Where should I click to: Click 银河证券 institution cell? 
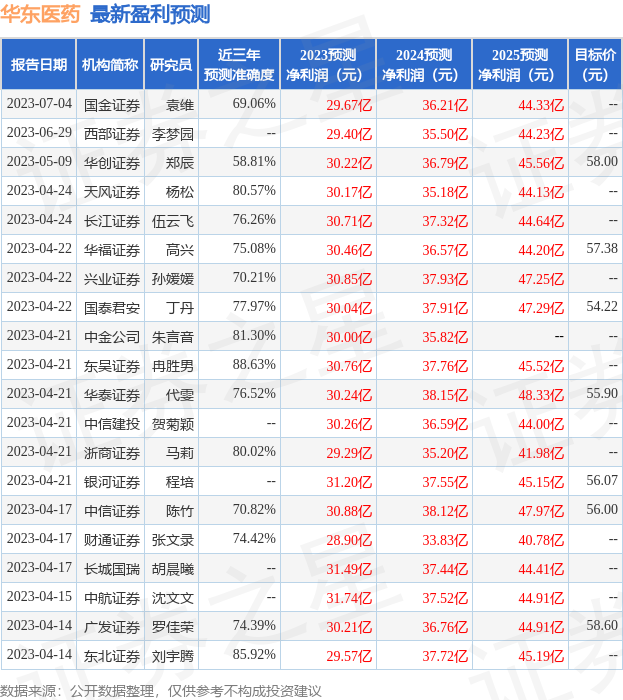[x=112, y=482]
